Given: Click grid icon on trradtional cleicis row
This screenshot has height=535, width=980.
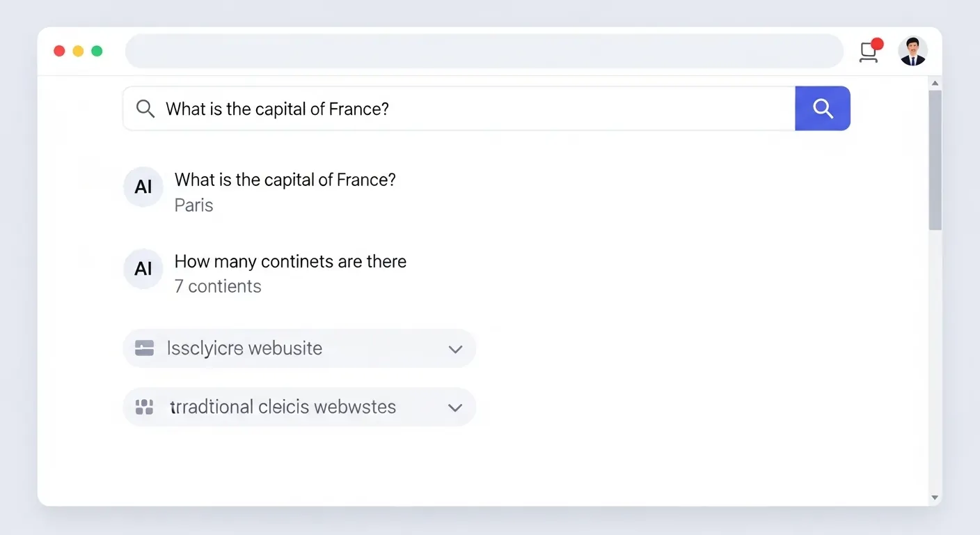Looking at the screenshot, I should [144, 407].
